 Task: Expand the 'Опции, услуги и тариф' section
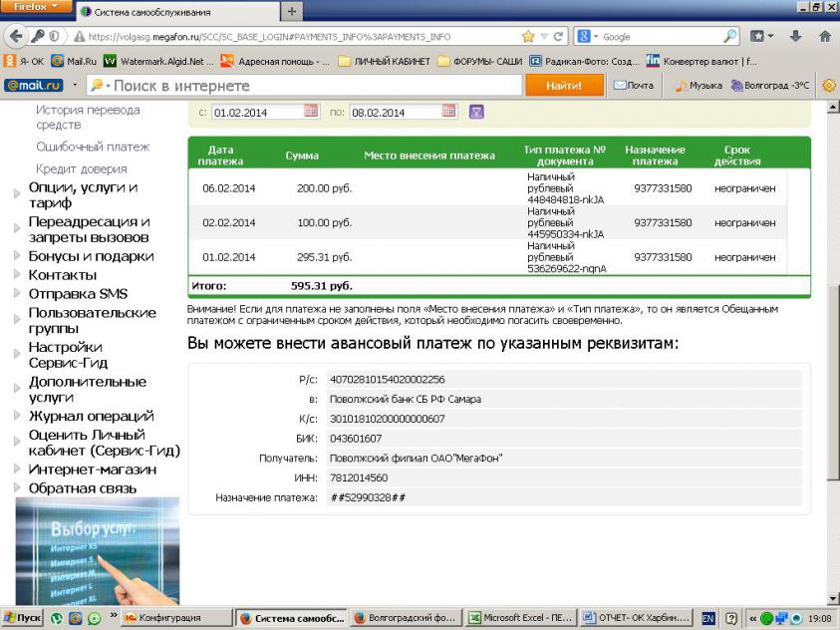point(84,195)
